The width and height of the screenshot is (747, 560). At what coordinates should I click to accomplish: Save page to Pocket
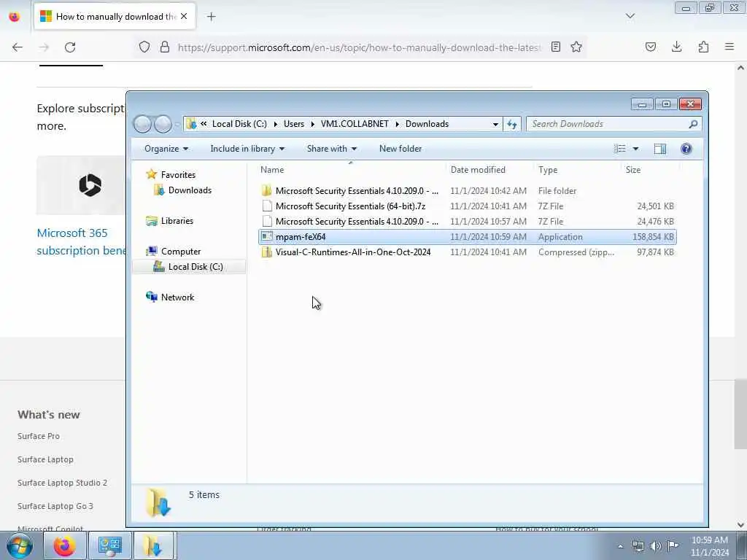tap(650, 47)
